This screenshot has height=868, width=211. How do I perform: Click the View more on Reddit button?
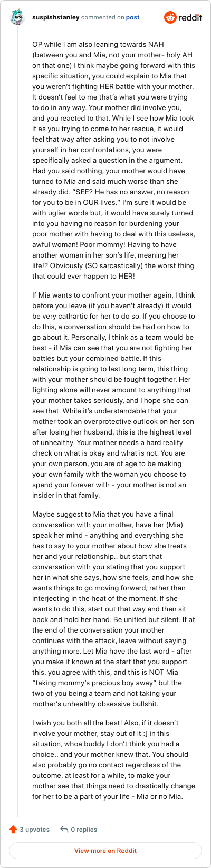coord(105,850)
